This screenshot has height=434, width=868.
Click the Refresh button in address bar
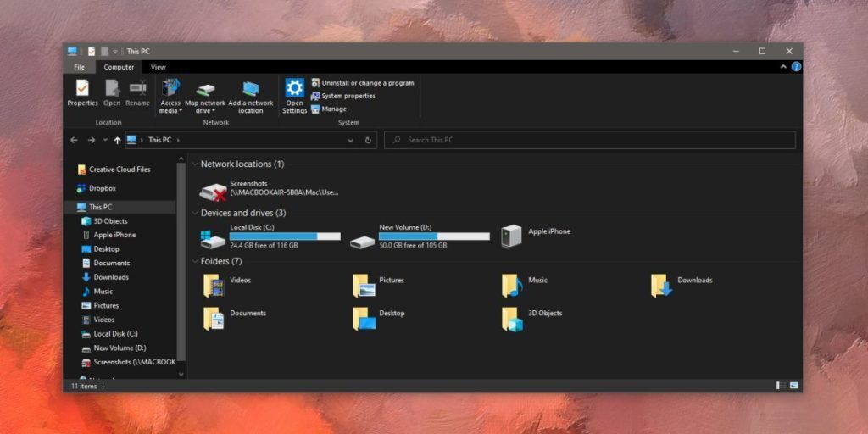(x=369, y=140)
